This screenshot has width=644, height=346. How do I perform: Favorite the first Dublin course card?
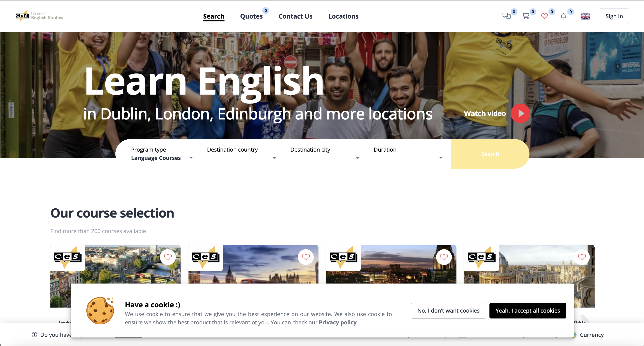(x=168, y=257)
